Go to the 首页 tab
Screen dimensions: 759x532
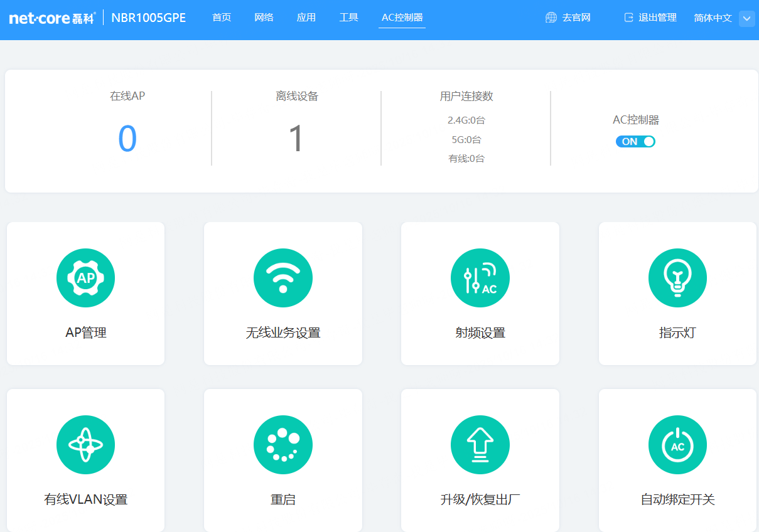tap(222, 18)
